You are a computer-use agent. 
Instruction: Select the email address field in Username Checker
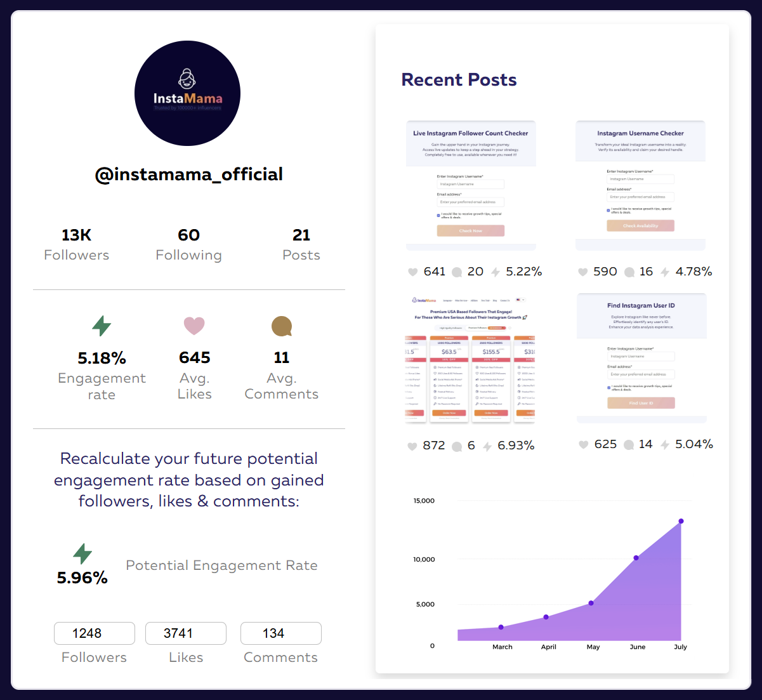[x=640, y=197]
